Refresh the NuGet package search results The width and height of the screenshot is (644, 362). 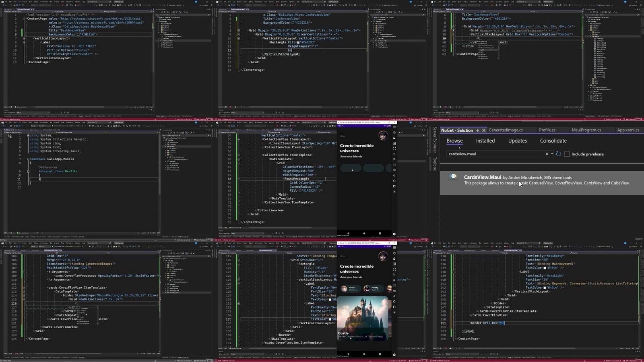pos(559,154)
